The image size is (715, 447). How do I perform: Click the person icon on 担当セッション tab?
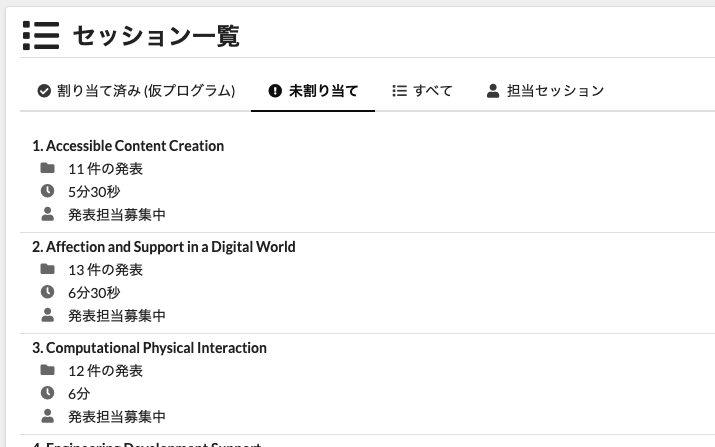[x=492, y=91]
